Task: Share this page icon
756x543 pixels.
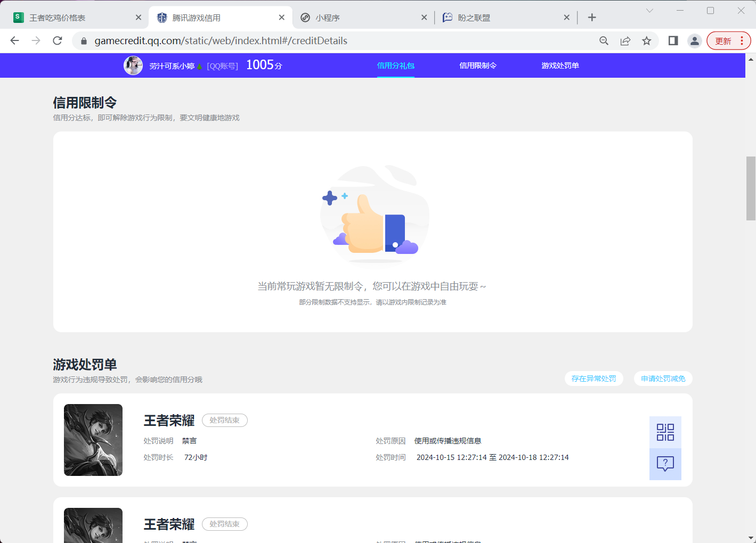Action: [x=625, y=41]
